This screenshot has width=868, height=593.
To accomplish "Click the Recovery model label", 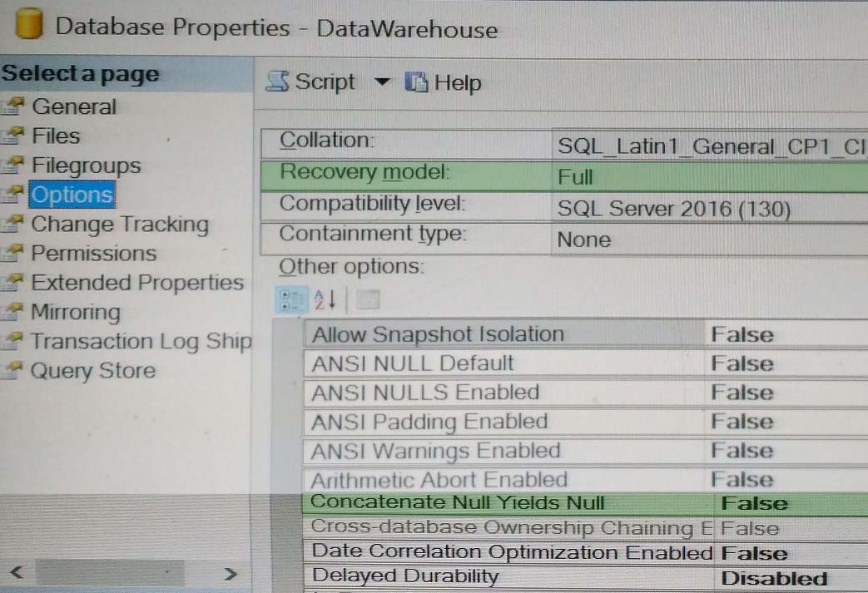I will coord(365,172).
